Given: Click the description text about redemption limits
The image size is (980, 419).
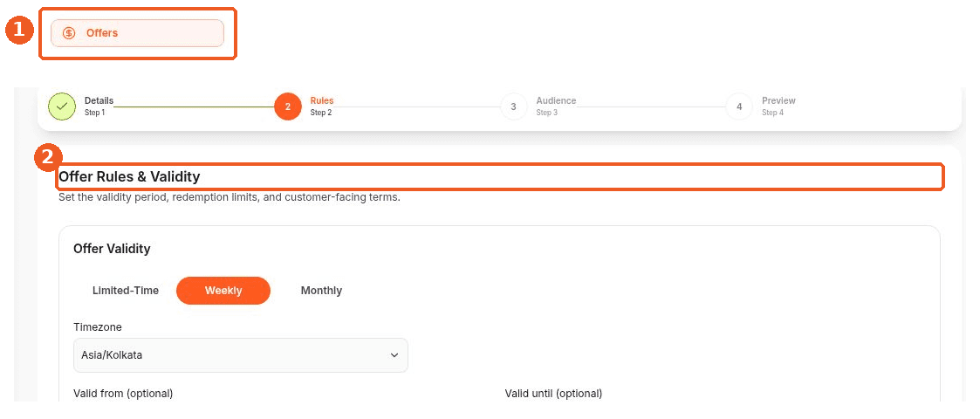Looking at the screenshot, I should pos(230,197).
